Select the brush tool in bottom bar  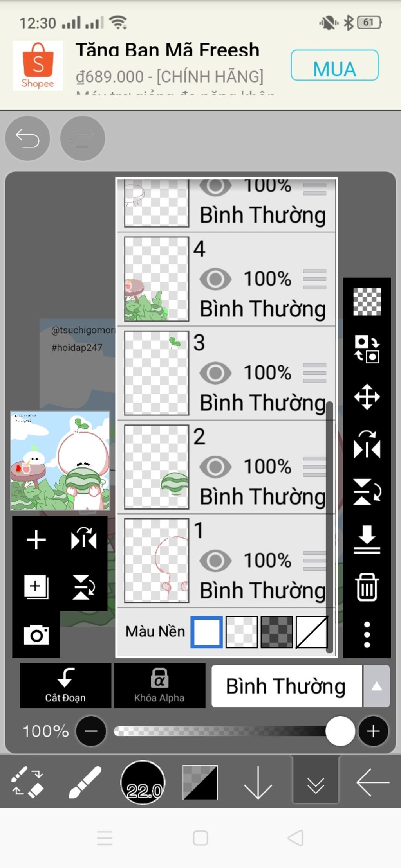click(x=85, y=782)
